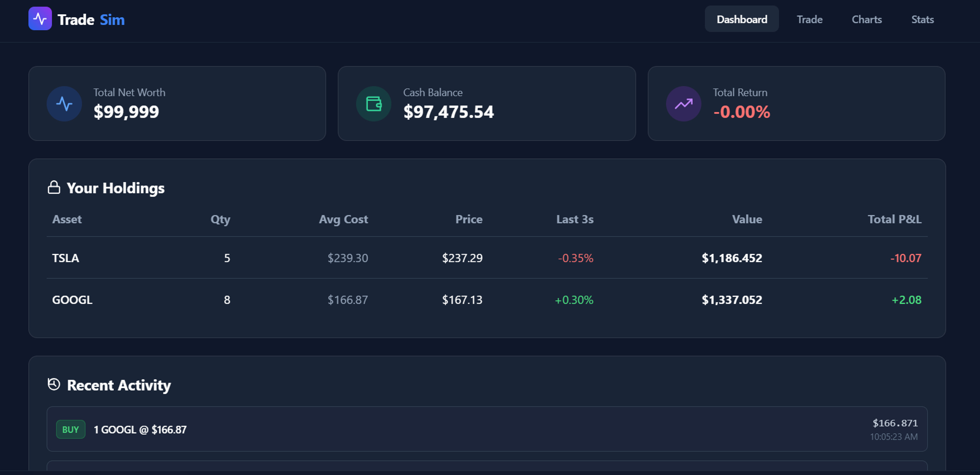Click the history clock icon by Recent Activity
The height and width of the screenshot is (475, 980).
[x=54, y=384]
